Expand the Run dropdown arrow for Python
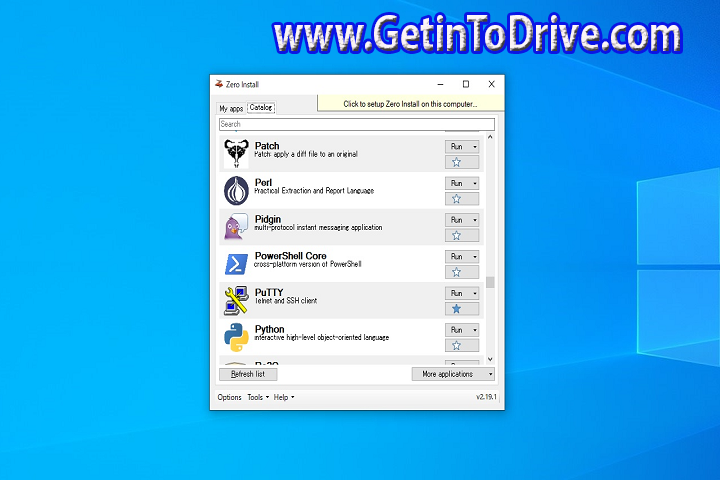Screen dimensions: 720x480 pos(475,331)
